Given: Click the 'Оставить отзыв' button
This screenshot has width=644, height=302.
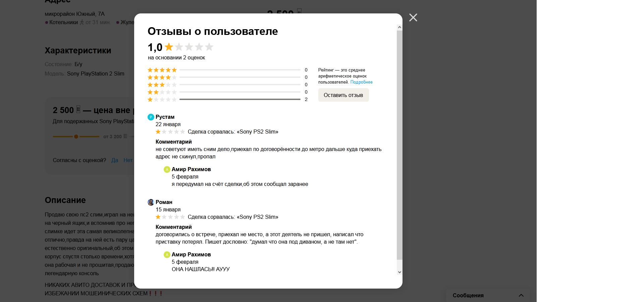Looking at the screenshot, I should pos(343,95).
